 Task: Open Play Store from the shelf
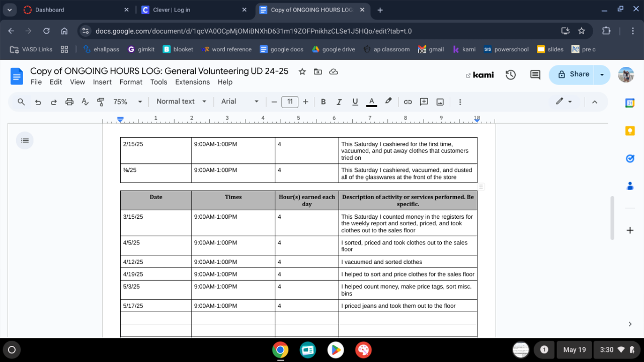point(336,349)
